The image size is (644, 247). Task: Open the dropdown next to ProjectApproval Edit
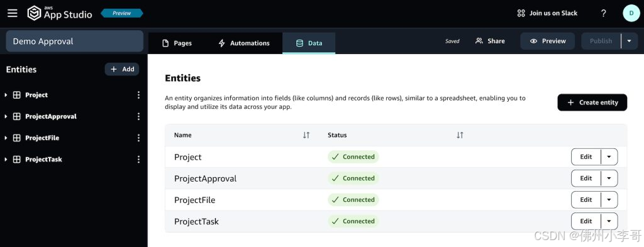pos(609,178)
